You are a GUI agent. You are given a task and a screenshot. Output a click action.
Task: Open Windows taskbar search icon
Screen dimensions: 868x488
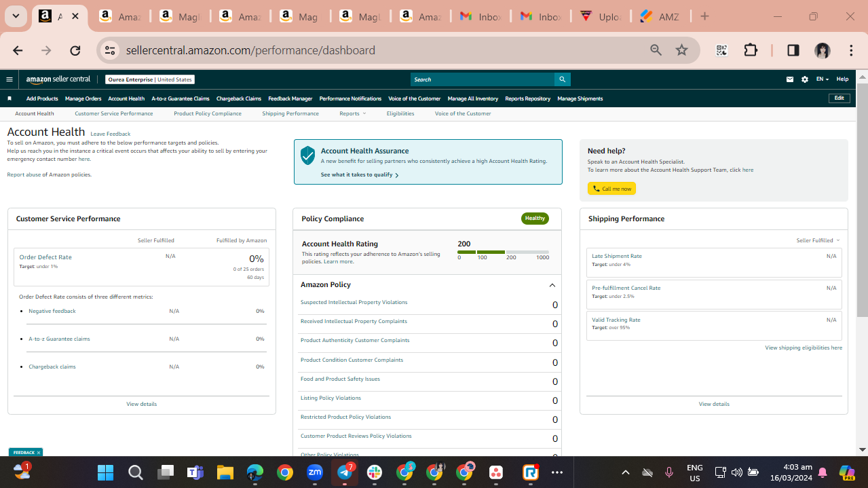[x=135, y=472]
